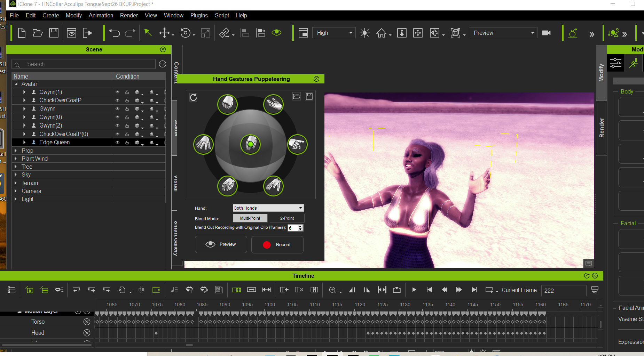Open timeline track list icon
The image size is (644, 356).
[x=11, y=290]
